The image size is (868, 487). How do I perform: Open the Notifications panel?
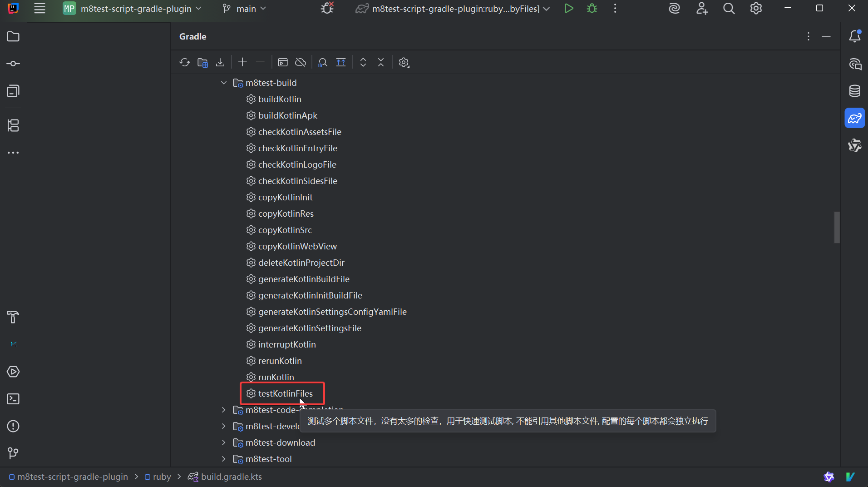coord(854,36)
